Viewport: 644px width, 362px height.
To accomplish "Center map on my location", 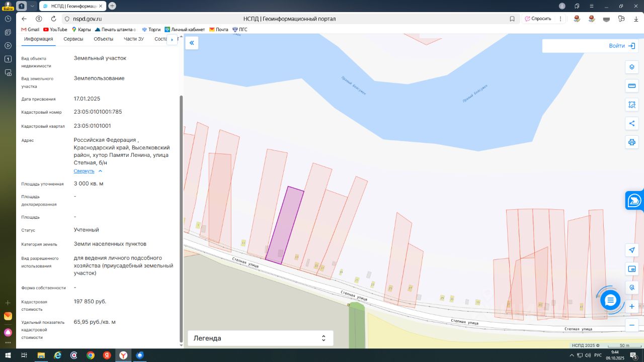I will (632, 250).
